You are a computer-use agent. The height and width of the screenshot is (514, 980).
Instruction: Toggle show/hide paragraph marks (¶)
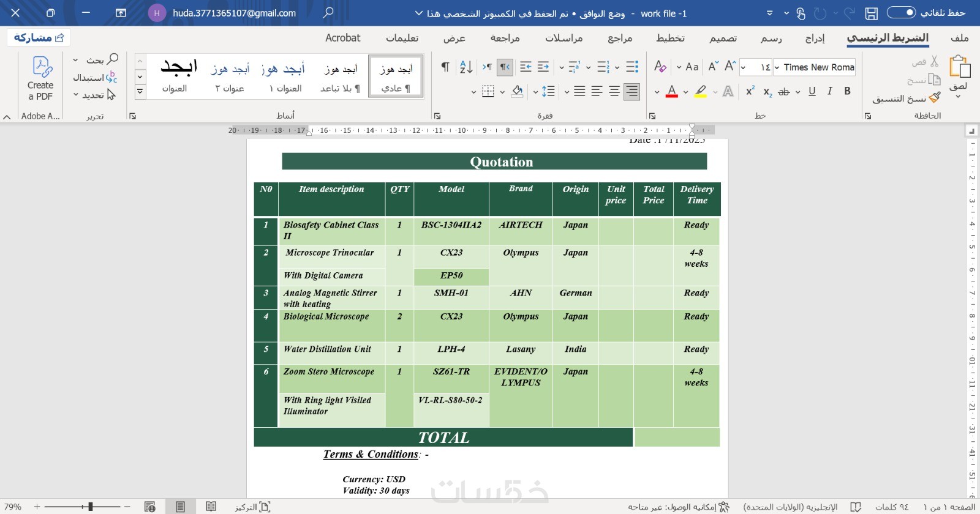click(x=445, y=67)
